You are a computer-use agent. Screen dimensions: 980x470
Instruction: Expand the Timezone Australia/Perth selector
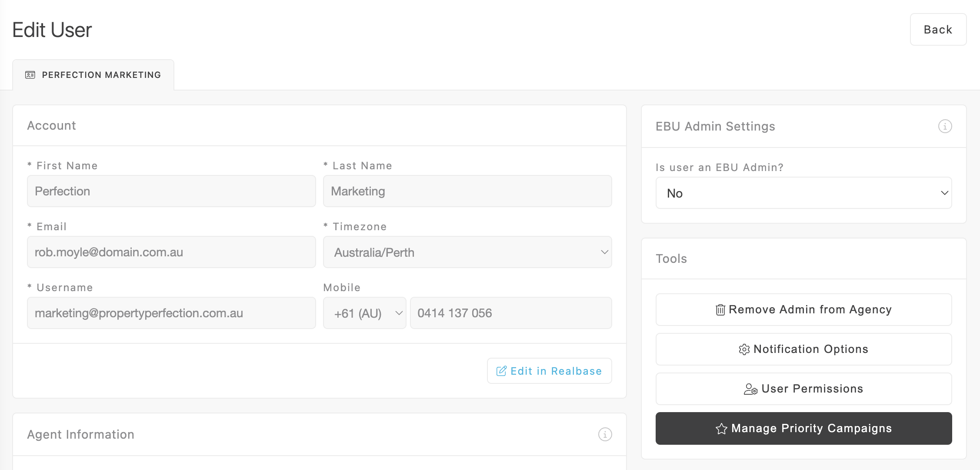pos(467,252)
